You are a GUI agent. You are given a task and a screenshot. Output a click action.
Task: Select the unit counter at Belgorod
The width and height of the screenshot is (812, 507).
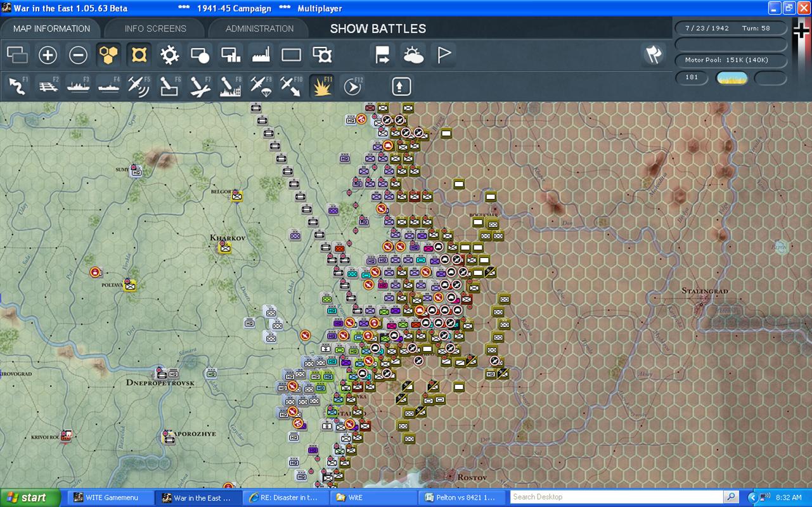(237, 196)
